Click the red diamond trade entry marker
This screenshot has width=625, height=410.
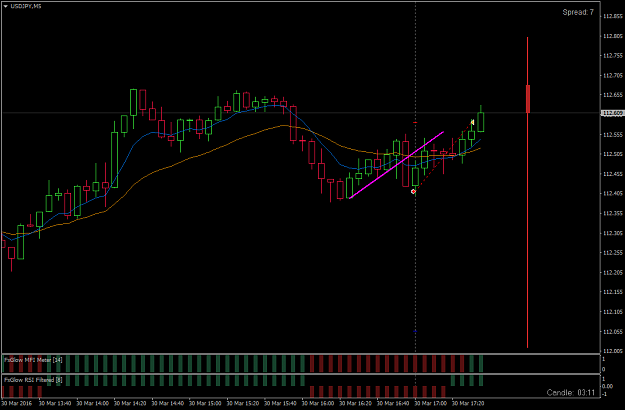pos(413,192)
